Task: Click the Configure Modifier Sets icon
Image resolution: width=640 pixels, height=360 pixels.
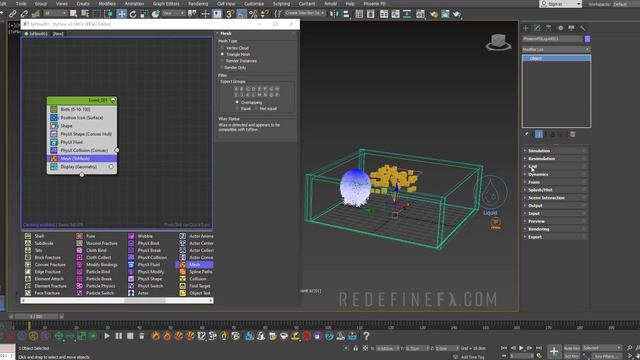Action: 573,134
